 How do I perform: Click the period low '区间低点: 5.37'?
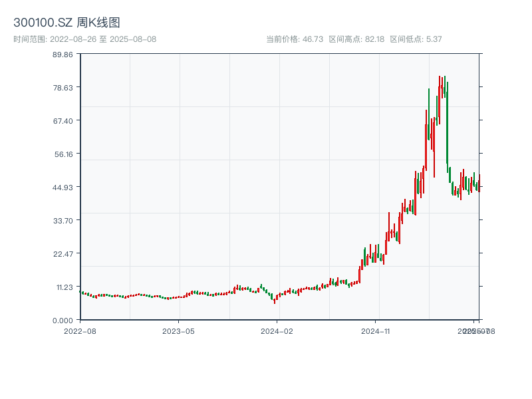click(x=416, y=39)
